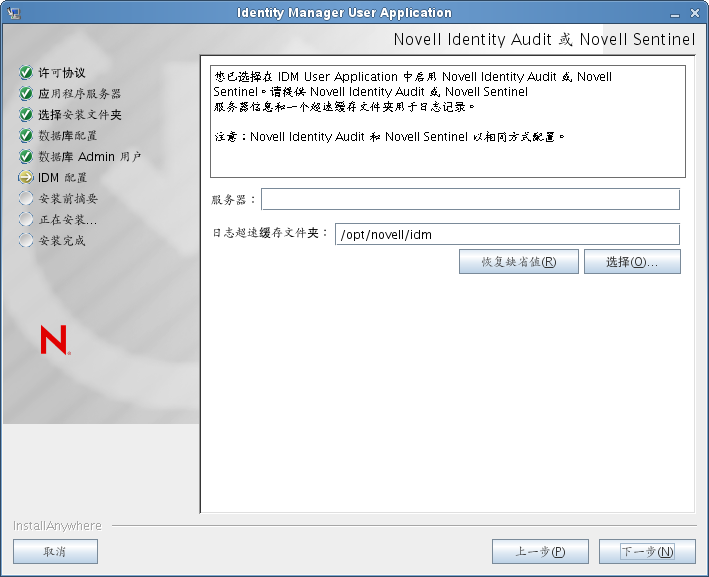709x577 pixels.
Task: Proceed with the 下一步(N) button
Action: [647, 551]
